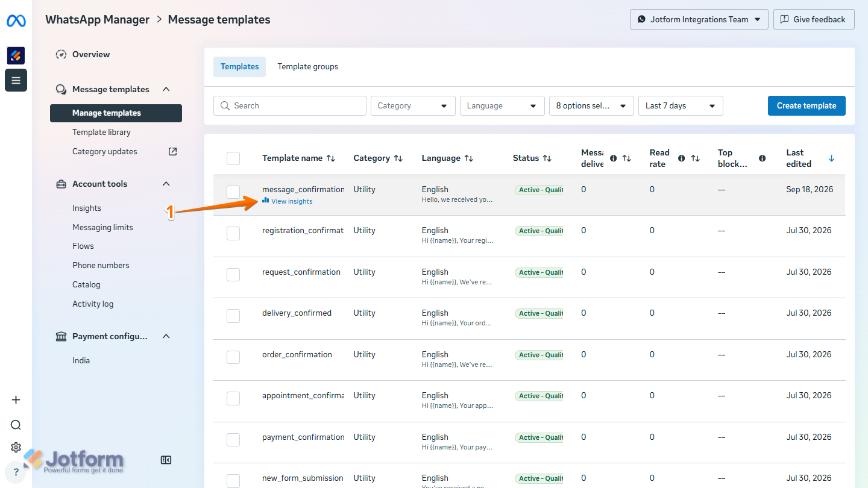This screenshot has height=488, width=868.
Task: Open View insights link for message_confirmation
Action: point(288,201)
